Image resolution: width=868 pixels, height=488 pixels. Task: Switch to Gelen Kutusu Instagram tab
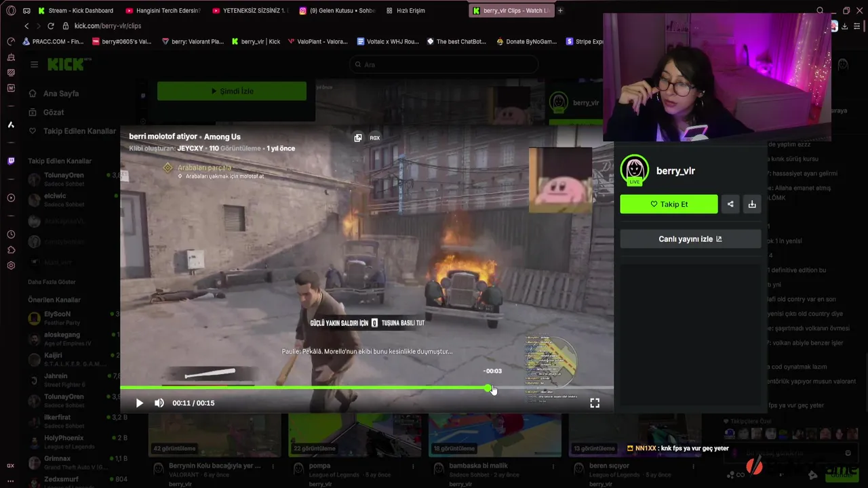(x=336, y=11)
